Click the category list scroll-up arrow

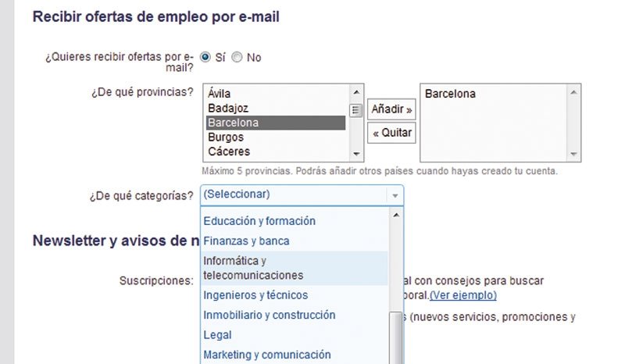click(396, 216)
